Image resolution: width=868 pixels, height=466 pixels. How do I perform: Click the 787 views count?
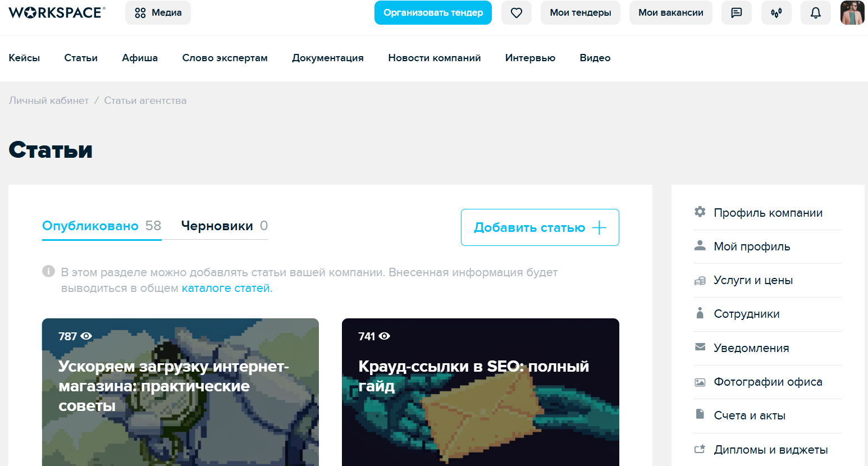point(67,336)
